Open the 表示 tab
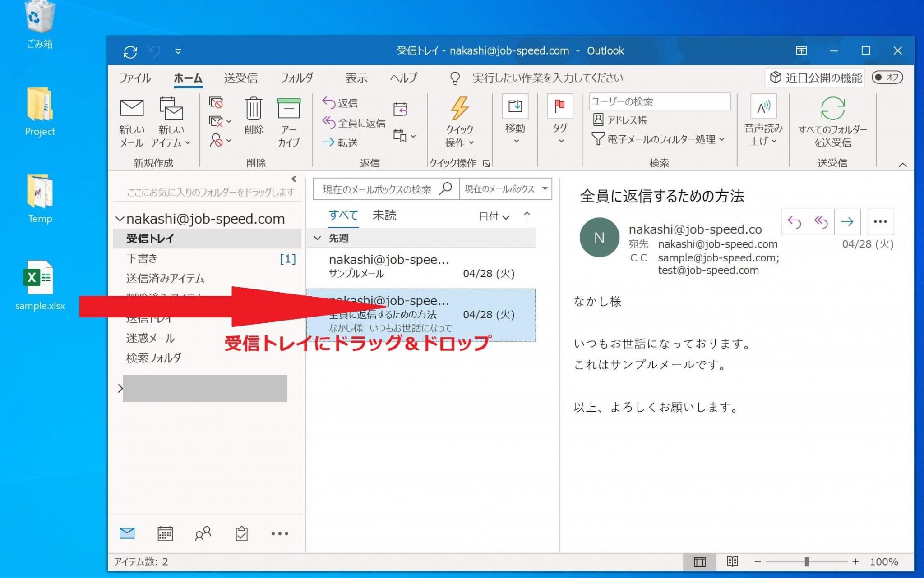Screen dimensions: 924x578 pos(356,78)
